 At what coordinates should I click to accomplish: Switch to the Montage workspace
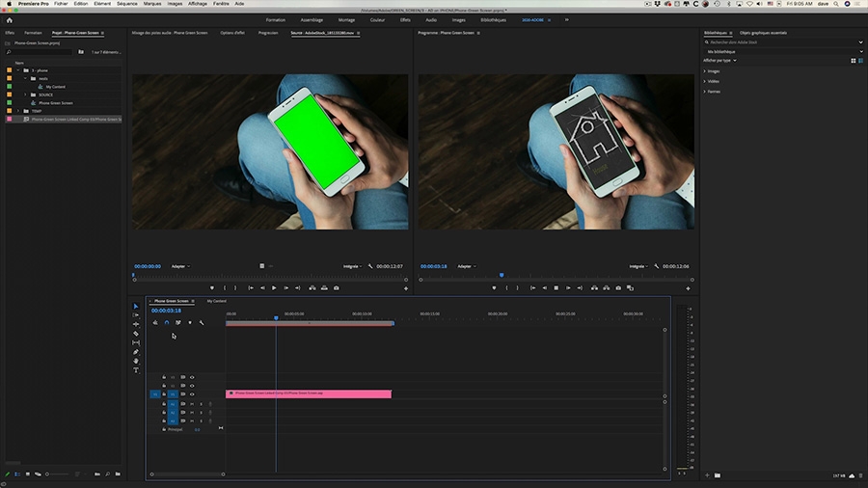[x=346, y=20]
